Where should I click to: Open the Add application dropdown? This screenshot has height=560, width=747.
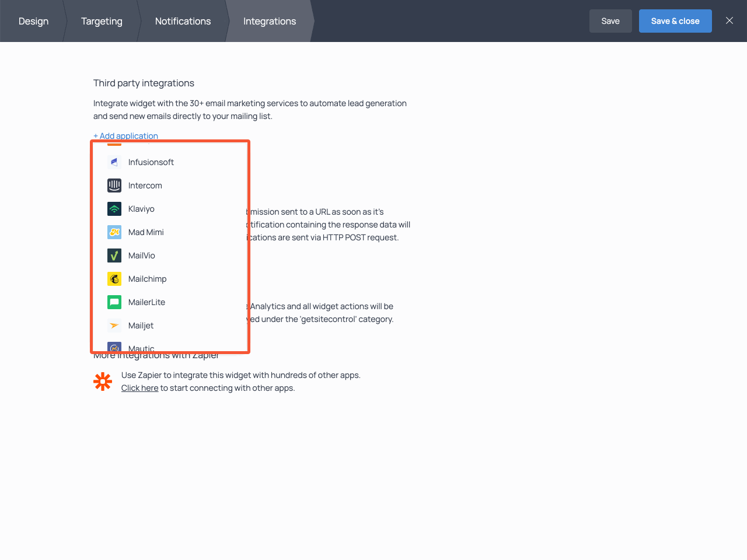pyautogui.click(x=125, y=135)
